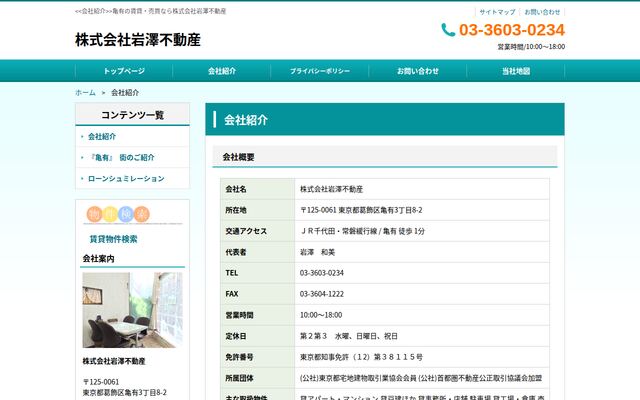This screenshot has width=640, height=400.
Task: Open 当社地図 in the navigation bar
Action: click(516, 71)
